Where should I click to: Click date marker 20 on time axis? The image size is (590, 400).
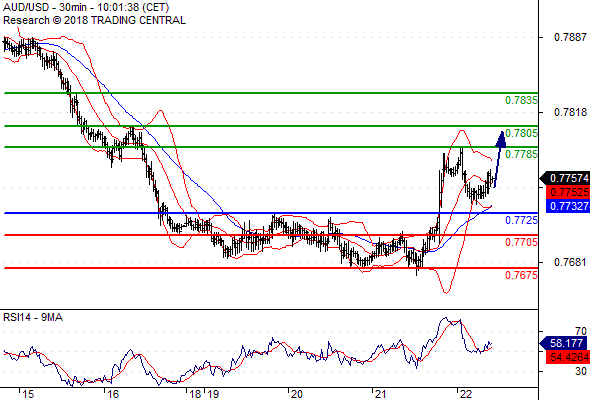297,394
